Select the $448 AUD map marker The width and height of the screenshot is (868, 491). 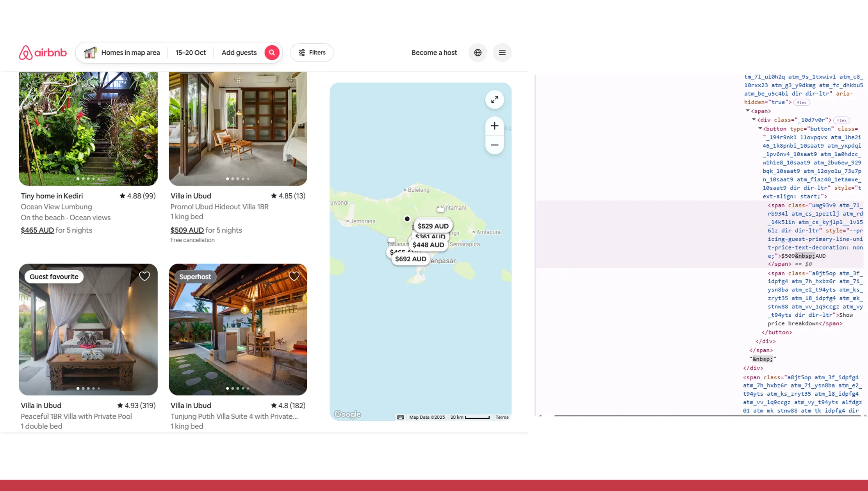[x=428, y=245]
